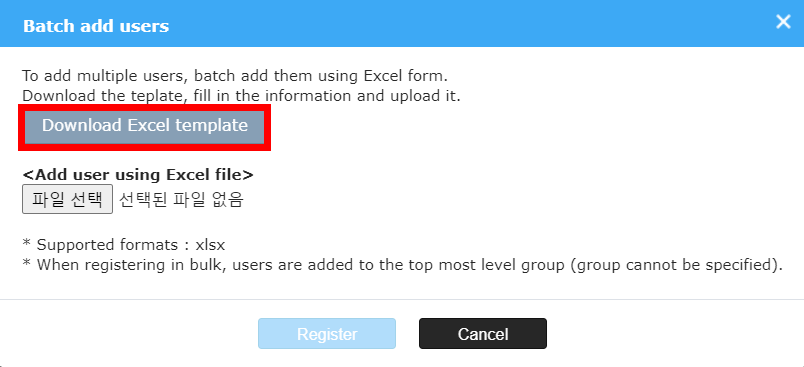Close the Batch add users dialog
This screenshot has height=367, width=804.
point(783,22)
